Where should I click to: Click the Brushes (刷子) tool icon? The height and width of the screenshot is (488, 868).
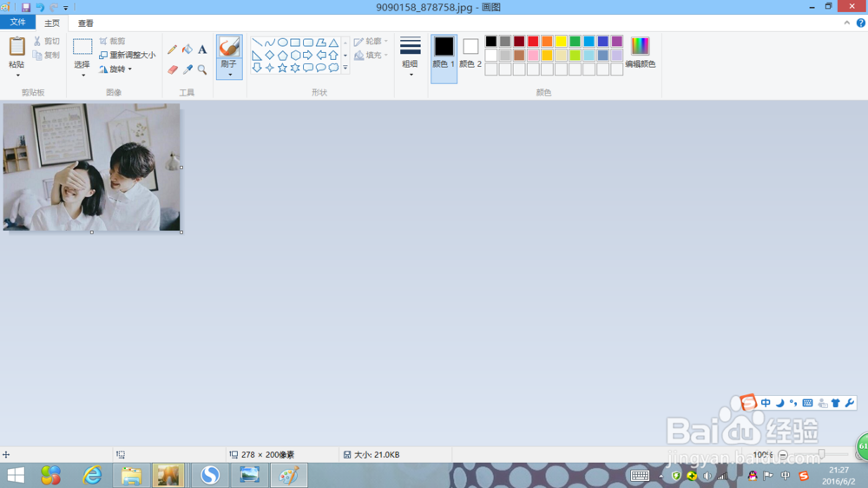coord(228,47)
